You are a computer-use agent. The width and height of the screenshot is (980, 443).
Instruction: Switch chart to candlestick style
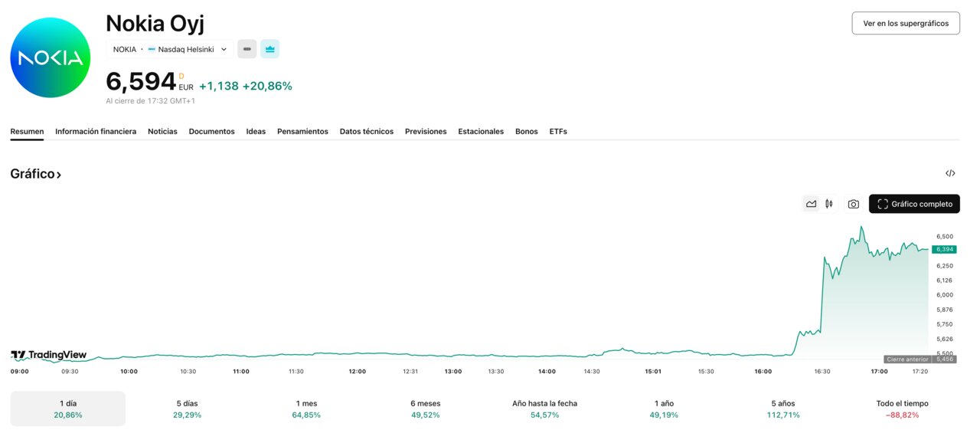pos(829,204)
